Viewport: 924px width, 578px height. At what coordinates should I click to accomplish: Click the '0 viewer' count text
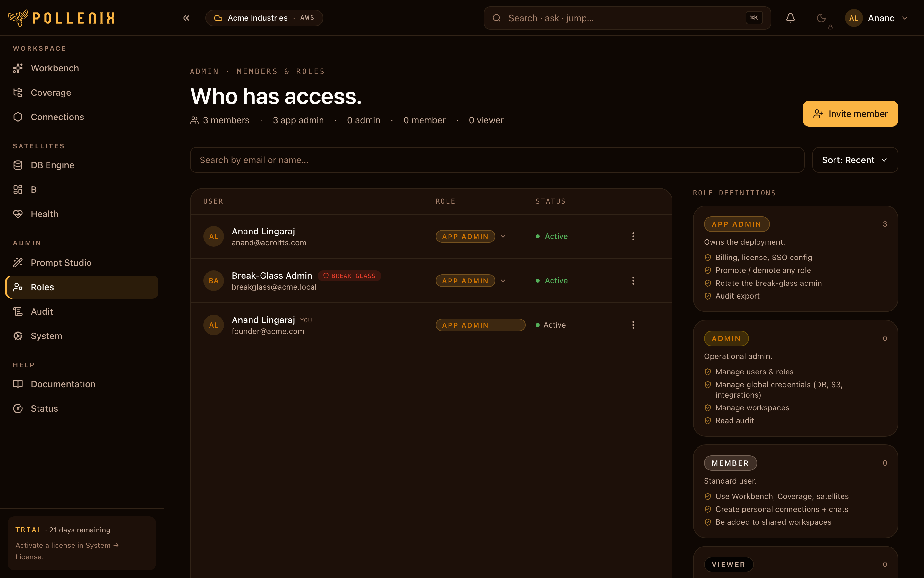486,120
